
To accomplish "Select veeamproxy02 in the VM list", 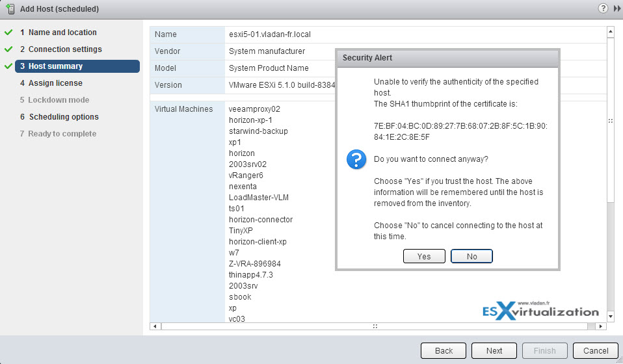I will (254, 109).
